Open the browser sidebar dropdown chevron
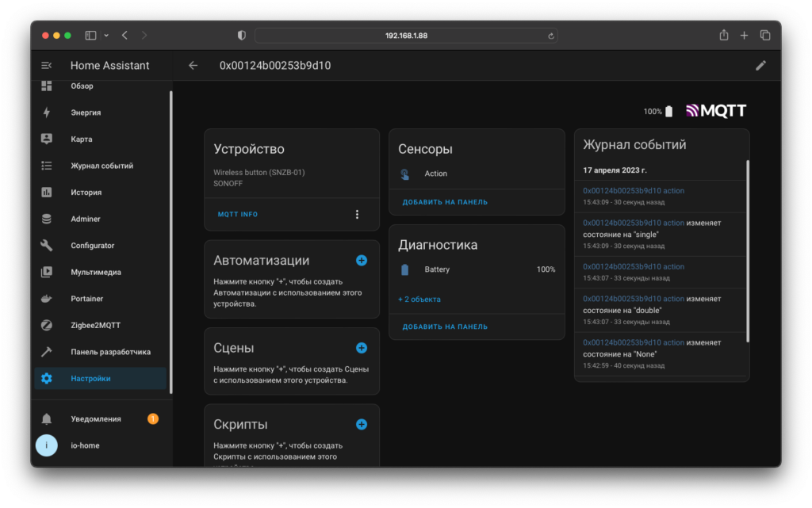This screenshot has height=508, width=812. 106,35
